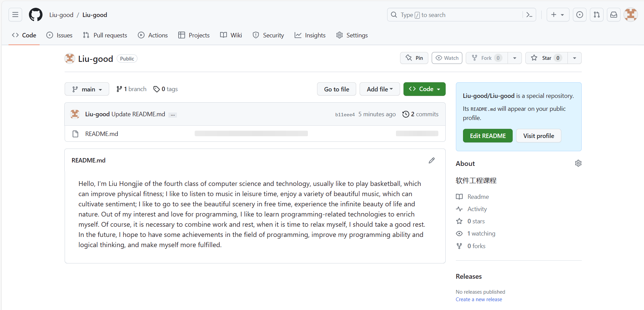The width and height of the screenshot is (644, 310).
Task: Pin this repository to profile
Action: pyautogui.click(x=414, y=58)
